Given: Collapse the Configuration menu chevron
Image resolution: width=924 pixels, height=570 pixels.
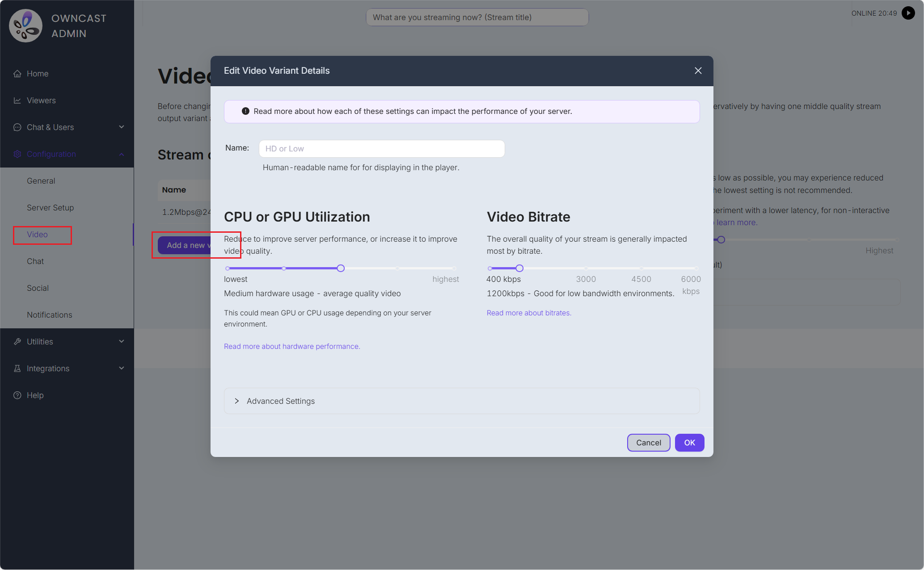Looking at the screenshot, I should click(x=122, y=154).
